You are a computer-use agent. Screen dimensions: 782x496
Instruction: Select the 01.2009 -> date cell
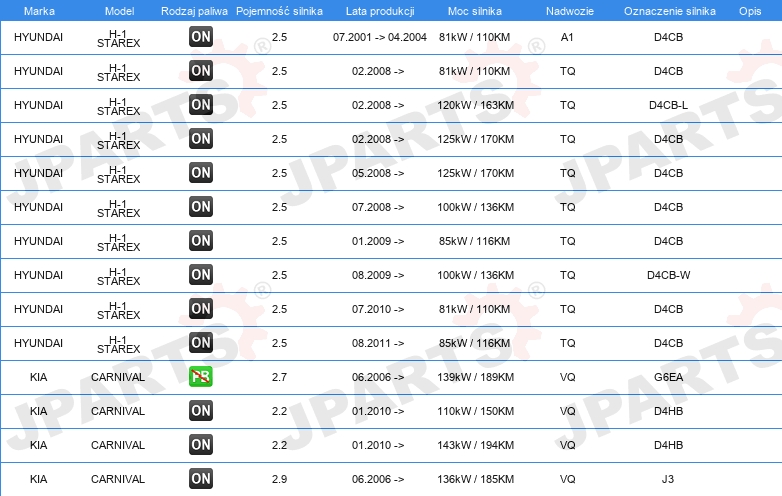[x=378, y=241]
